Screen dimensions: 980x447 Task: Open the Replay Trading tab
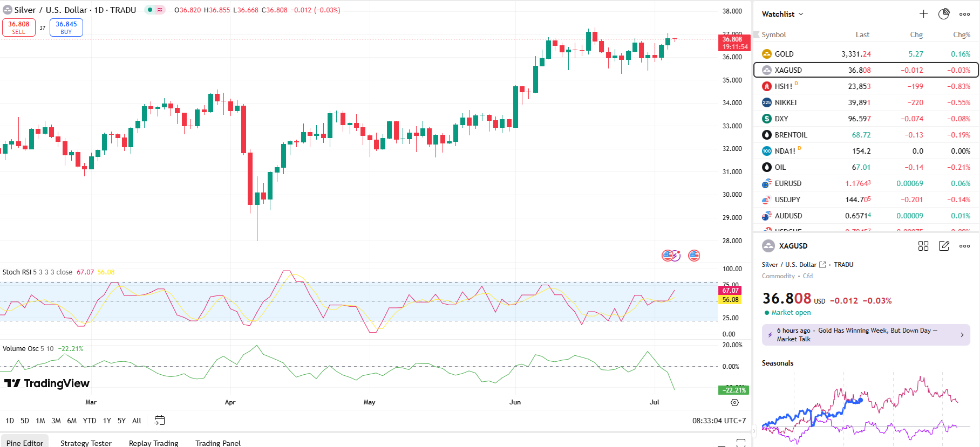153,443
